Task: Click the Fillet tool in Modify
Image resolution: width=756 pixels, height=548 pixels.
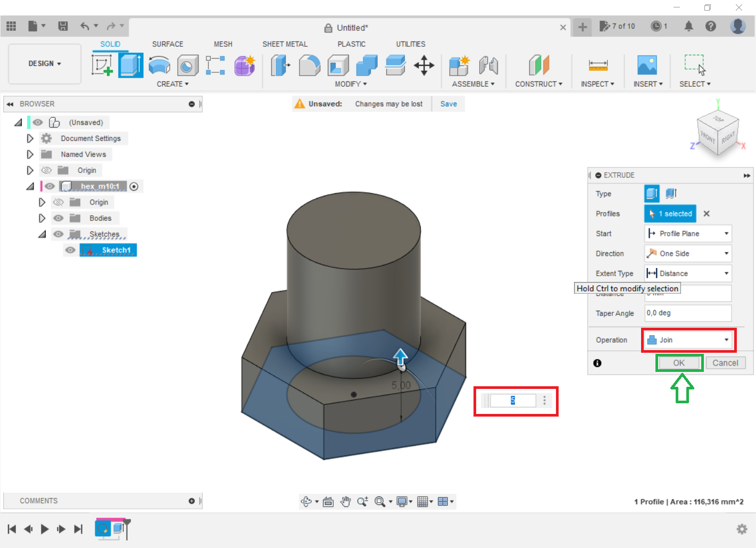Action: (x=310, y=65)
